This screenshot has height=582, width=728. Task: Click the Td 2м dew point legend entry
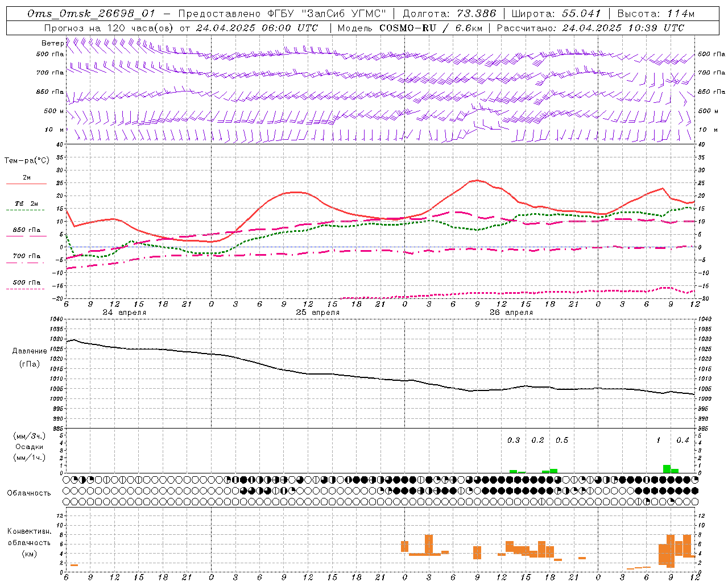coord(26,203)
